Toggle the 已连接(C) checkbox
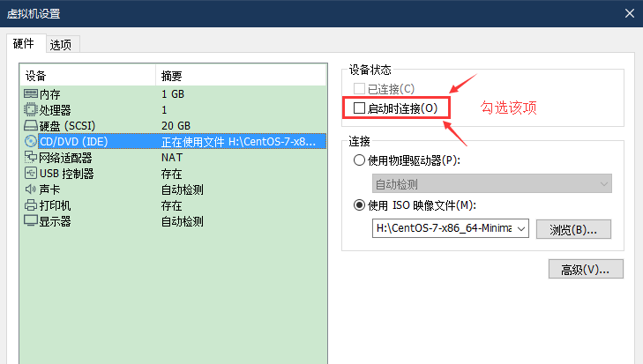The image size is (643, 364). (x=359, y=88)
